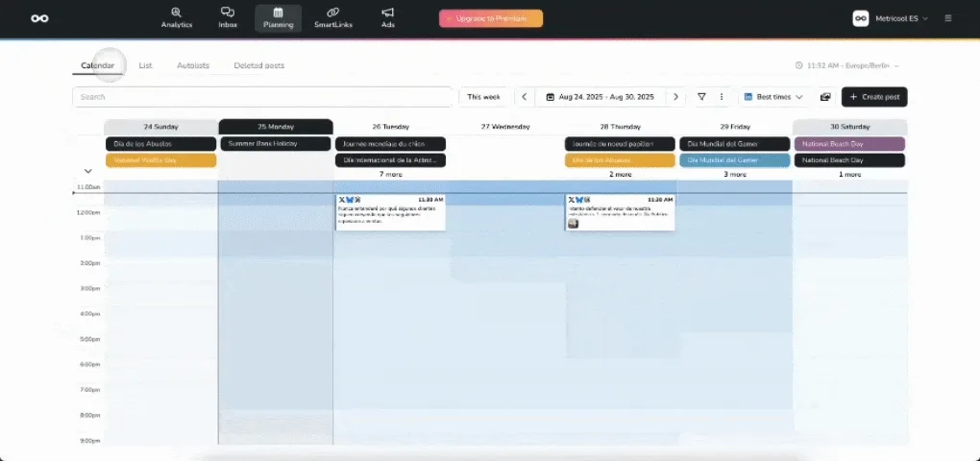Open the three-dot more options menu
The image size is (980, 461).
[x=722, y=97]
